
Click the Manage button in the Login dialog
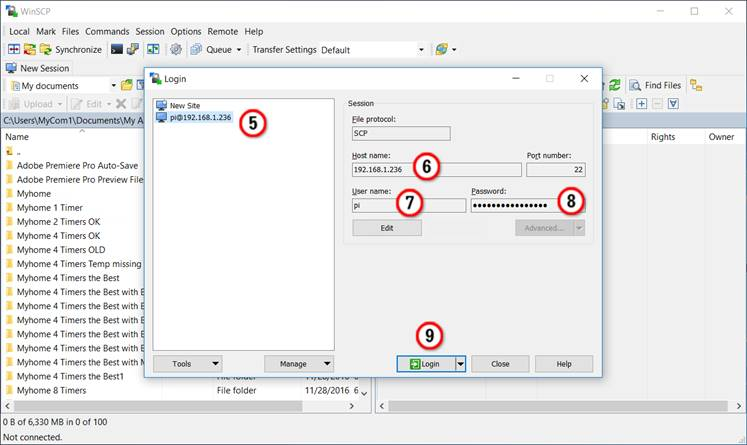click(299, 364)
